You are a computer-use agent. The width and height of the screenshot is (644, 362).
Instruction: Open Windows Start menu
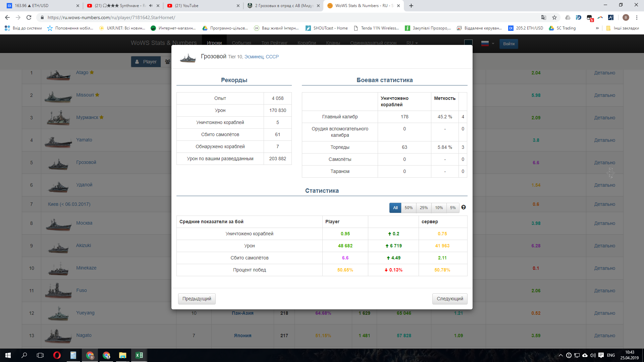point(8,355)
